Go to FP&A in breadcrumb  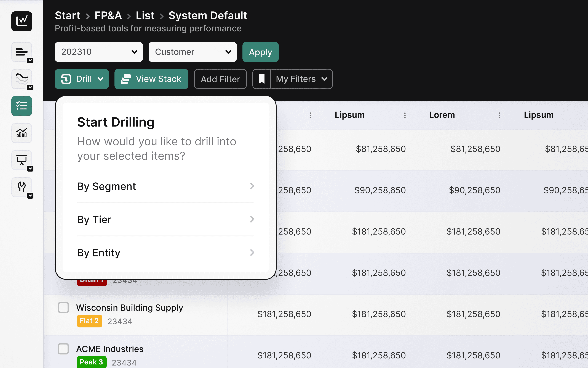click(x=108, y=16)
